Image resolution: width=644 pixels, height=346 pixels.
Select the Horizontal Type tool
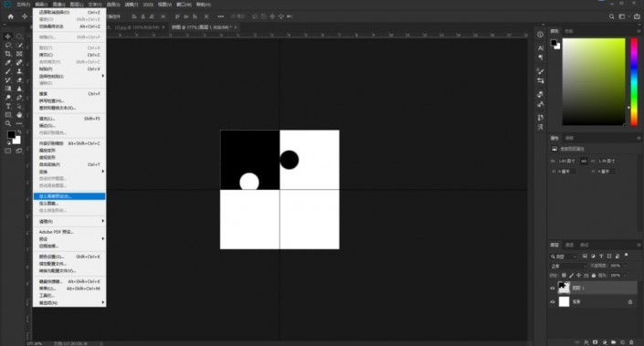[8, 106]
